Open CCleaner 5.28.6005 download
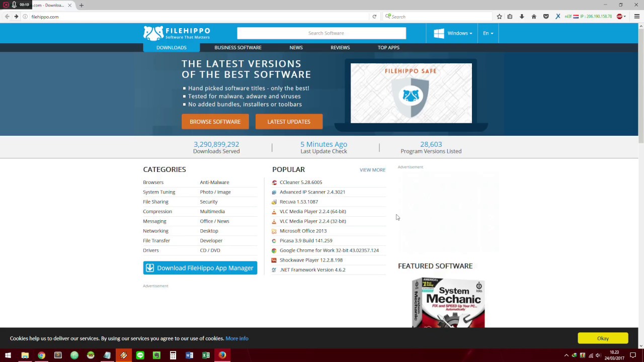Viewport: 644px width, 362px height. (301, 183)
